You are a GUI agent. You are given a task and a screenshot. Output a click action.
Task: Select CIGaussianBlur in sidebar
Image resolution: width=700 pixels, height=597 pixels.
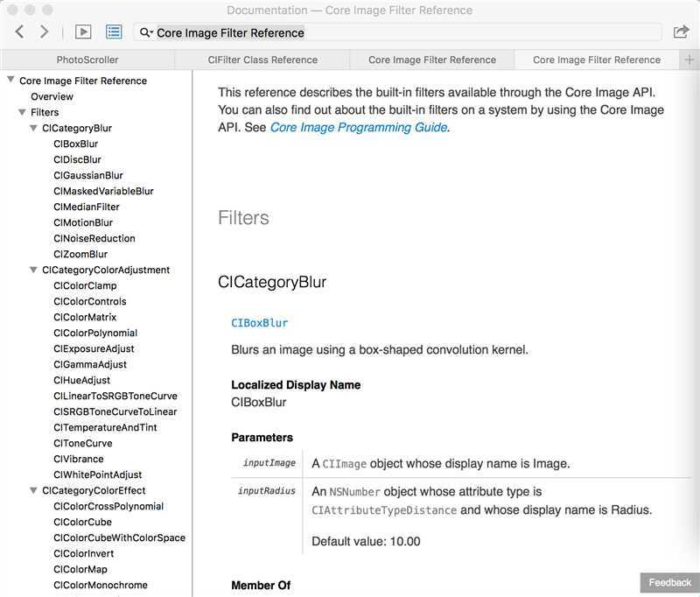coord(88,175)
